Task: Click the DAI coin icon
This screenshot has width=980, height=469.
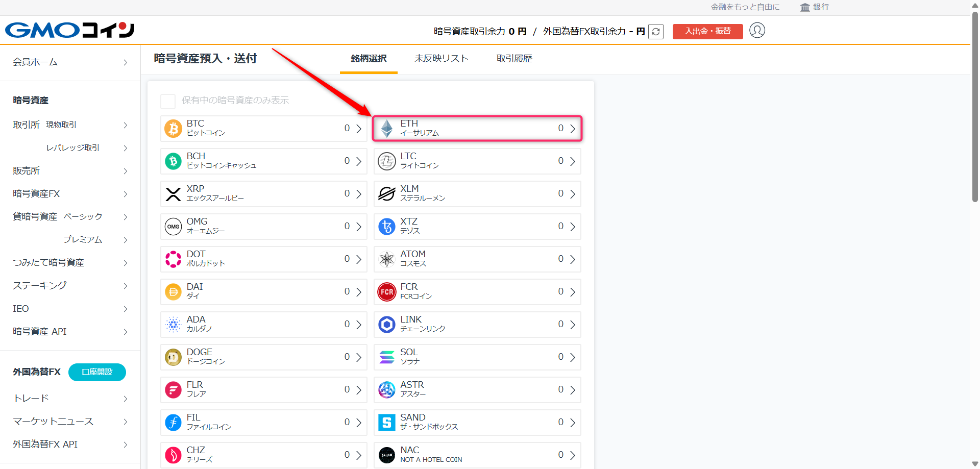Action: 174,292
